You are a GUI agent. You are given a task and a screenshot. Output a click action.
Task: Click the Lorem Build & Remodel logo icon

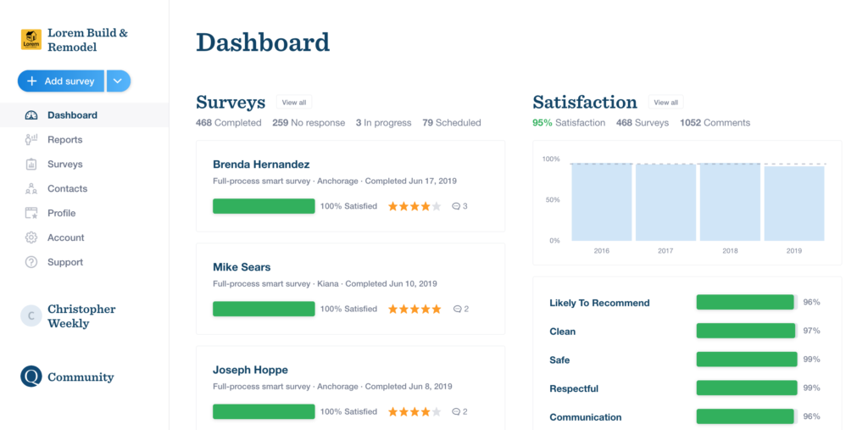click(x=31, y=40)
